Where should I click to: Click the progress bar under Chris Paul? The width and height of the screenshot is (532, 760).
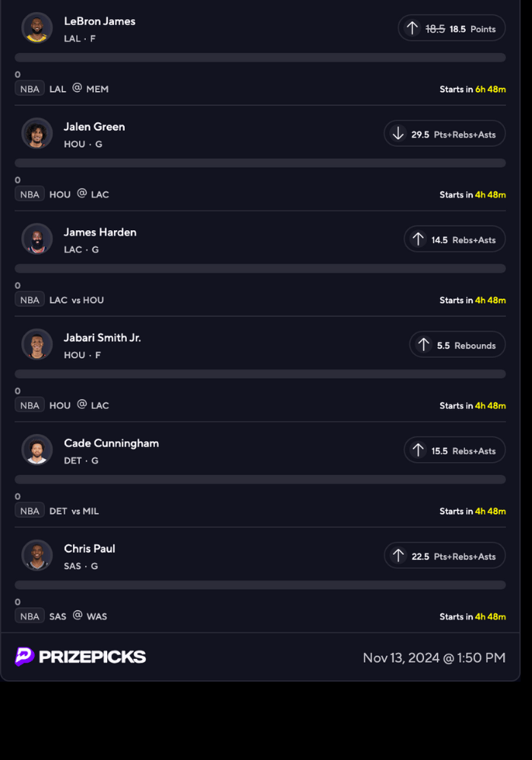[x=260, y=585]
